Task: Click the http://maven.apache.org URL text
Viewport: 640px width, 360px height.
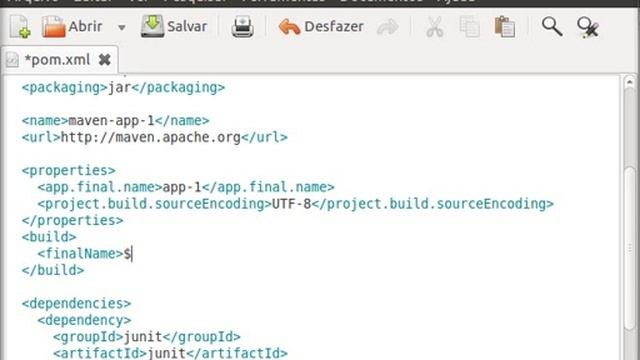Action: click(151, 138)
